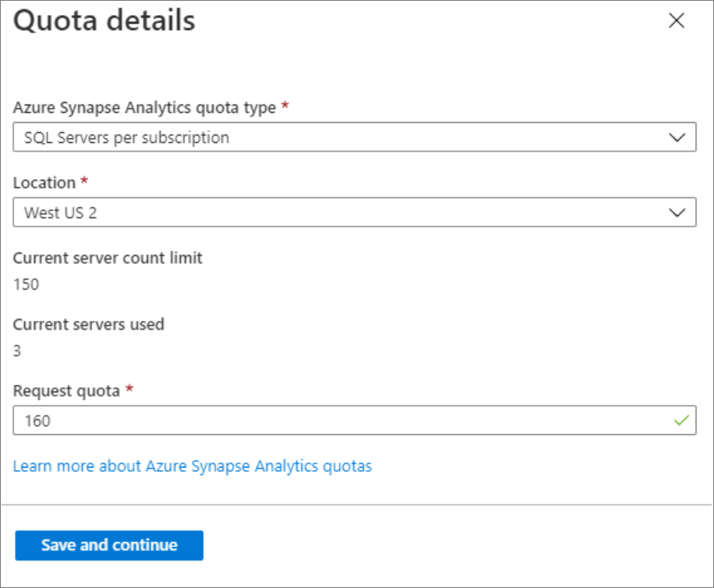Click the Request quota field label
This screenshot has height=588, width=714.
click(66, 391)
